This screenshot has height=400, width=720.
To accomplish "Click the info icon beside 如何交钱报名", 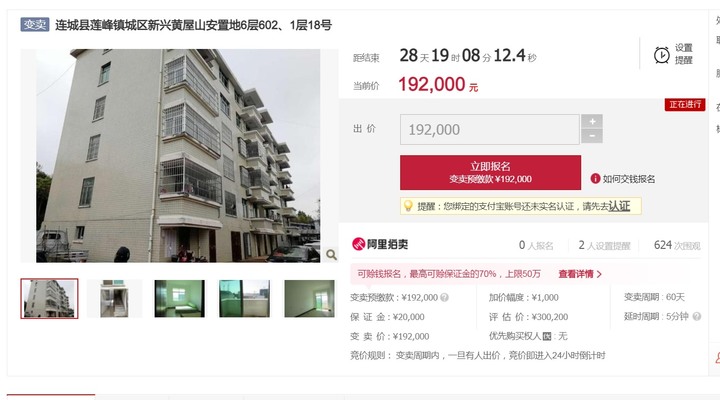I will (595, 179).
